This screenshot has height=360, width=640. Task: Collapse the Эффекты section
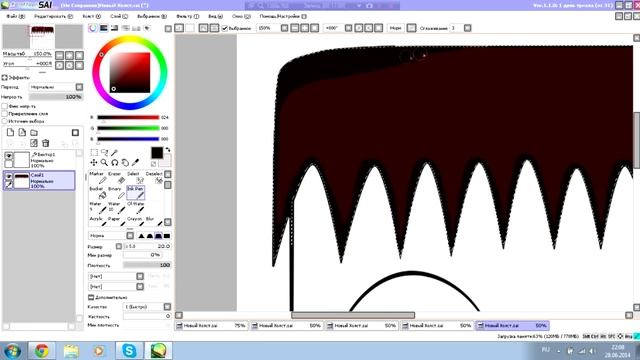click(4, 77)
